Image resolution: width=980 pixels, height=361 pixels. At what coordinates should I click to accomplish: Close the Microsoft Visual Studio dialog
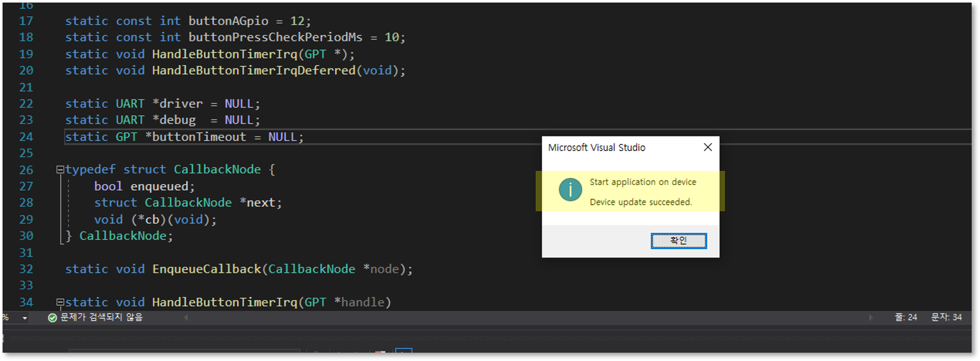[x=708, y=147]
